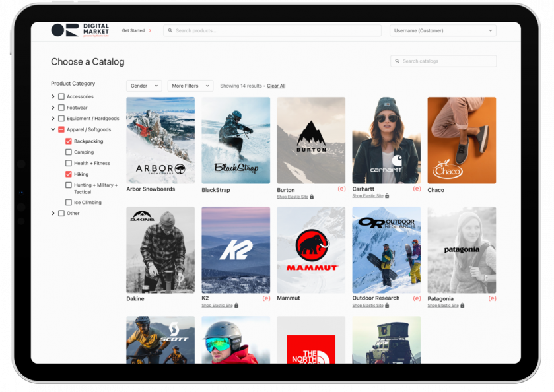Open the Gender filter dropdown
Screen dimensions: 554x392
(x=144, y=86)
